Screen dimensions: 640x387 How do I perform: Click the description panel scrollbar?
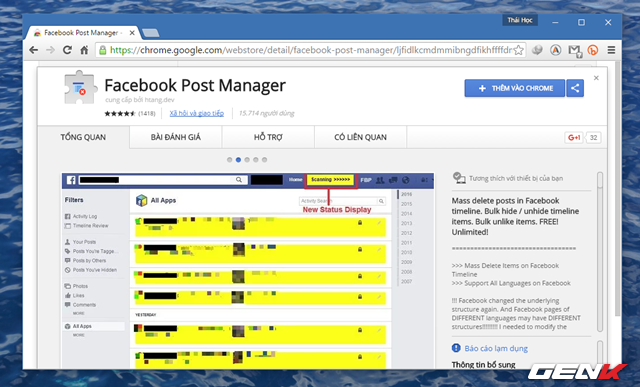(600, 251)
